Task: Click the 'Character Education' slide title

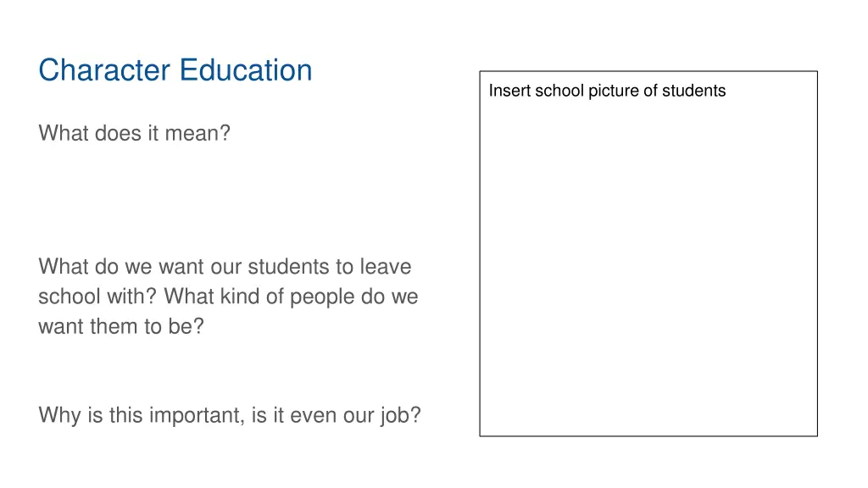Action: (x=175, y=70)
